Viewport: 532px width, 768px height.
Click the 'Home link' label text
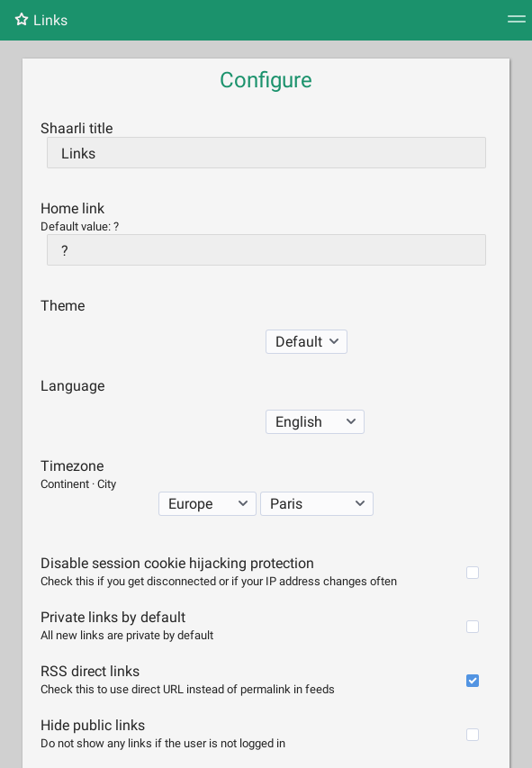[73, 208]
